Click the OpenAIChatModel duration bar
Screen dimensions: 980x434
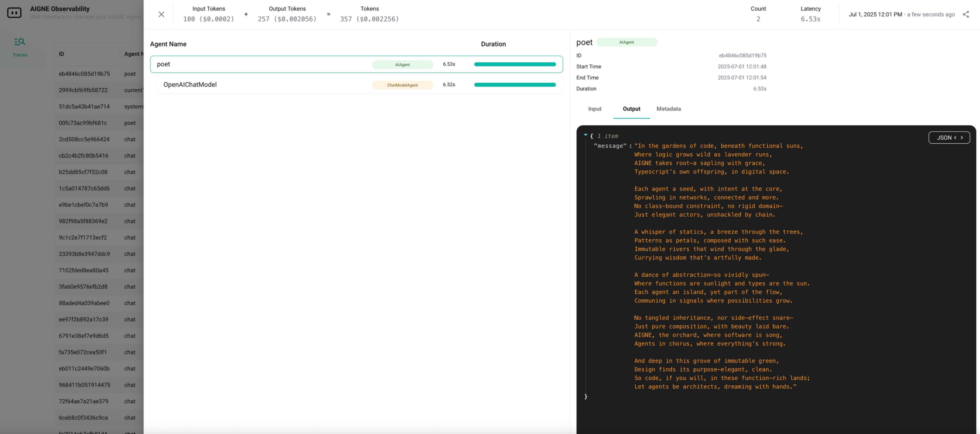point(515,85)
